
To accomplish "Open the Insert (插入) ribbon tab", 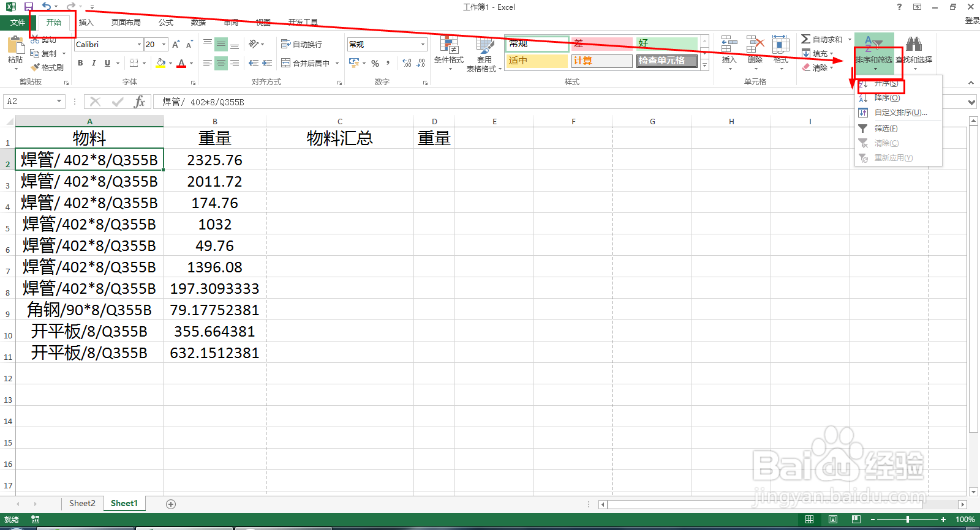I will point(86,23).
